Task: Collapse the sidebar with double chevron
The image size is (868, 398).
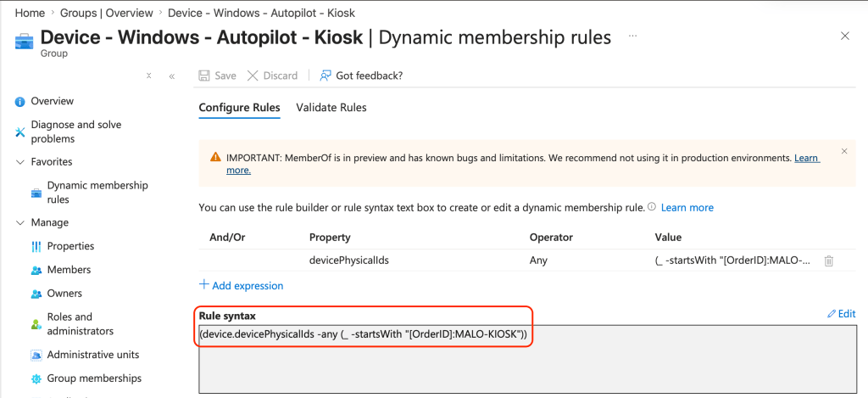Action: coord(172,76)
